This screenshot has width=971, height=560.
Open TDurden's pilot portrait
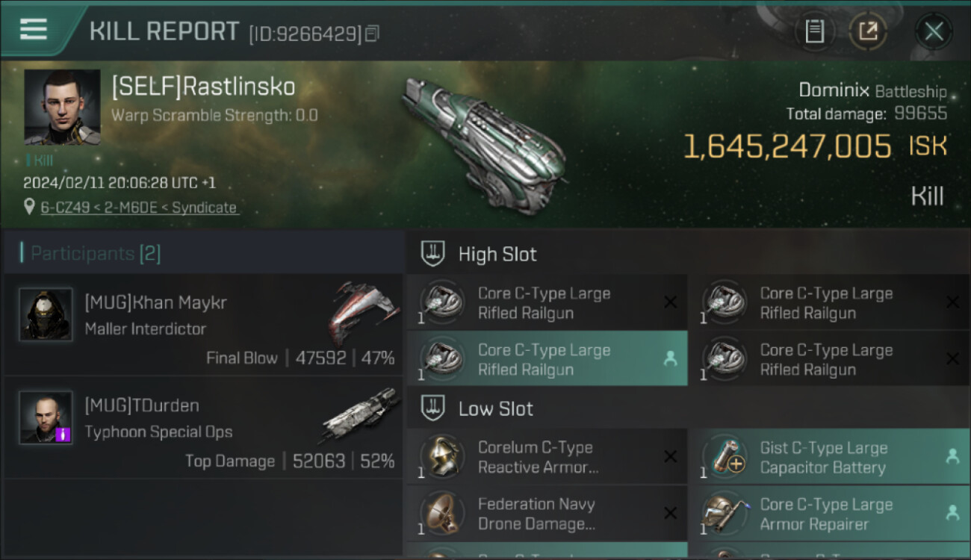46,417
